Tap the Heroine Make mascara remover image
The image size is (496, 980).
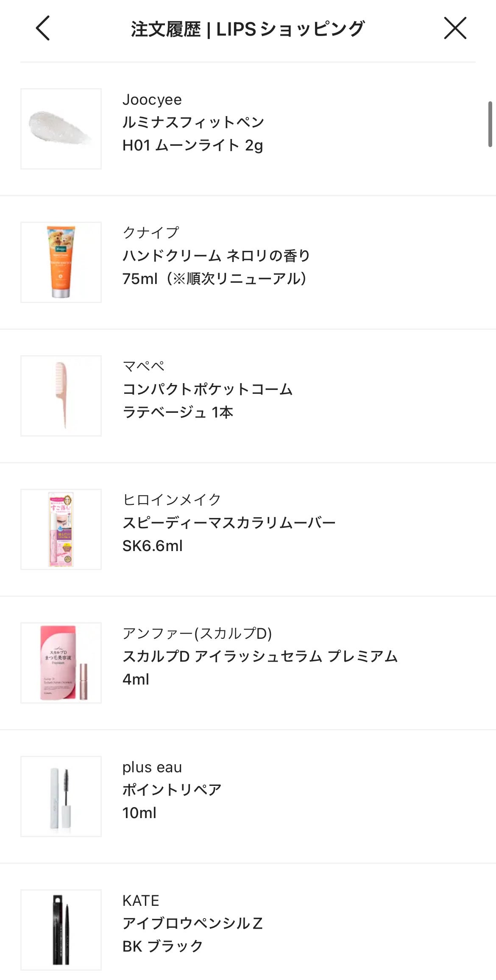pos(61,529)
